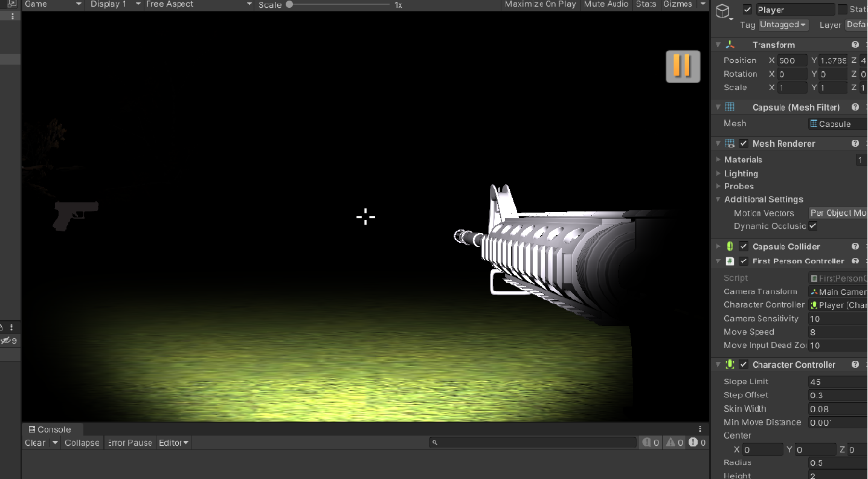Pause the game with orange pause button

pos(683,66)
